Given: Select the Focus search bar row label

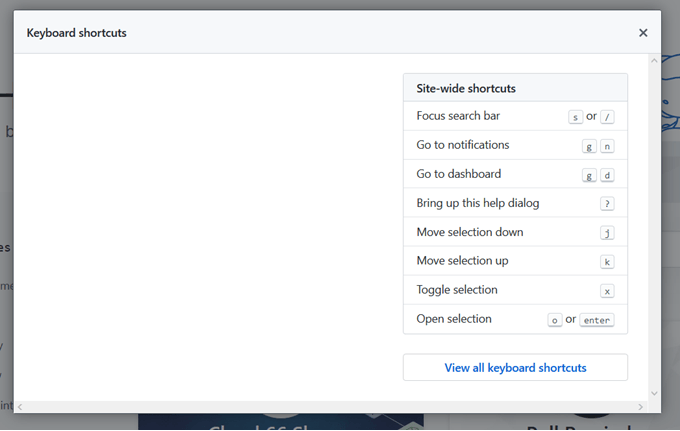Looking at the screenshot, I should 458,116.
